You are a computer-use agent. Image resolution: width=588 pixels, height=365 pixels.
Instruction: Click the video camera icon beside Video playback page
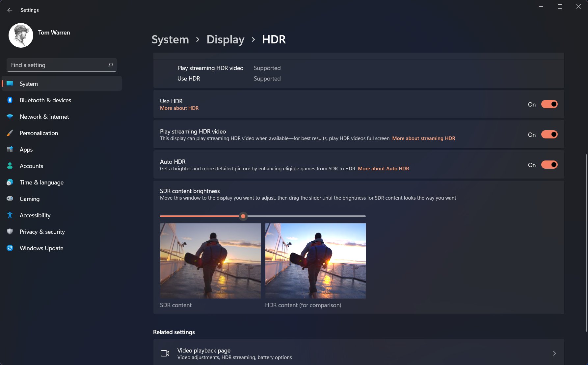click(x=165, y=353)
